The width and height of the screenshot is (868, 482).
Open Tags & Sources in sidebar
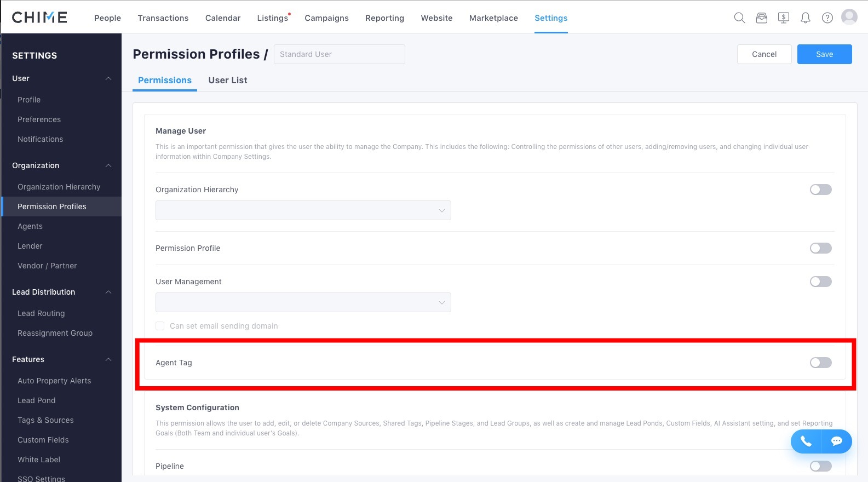pyautogui.click(x=45, y=420)
